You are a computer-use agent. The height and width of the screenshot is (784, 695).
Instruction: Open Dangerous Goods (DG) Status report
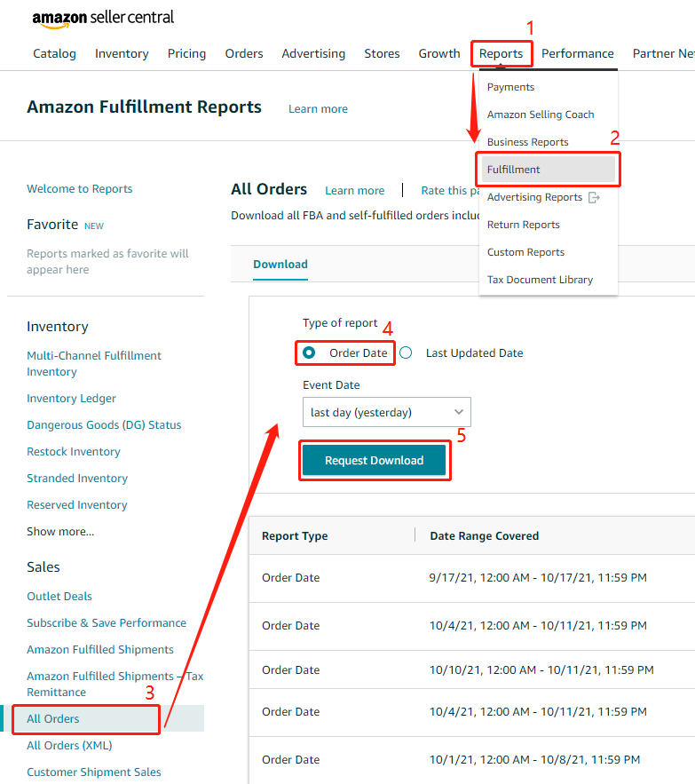point(104,424)
